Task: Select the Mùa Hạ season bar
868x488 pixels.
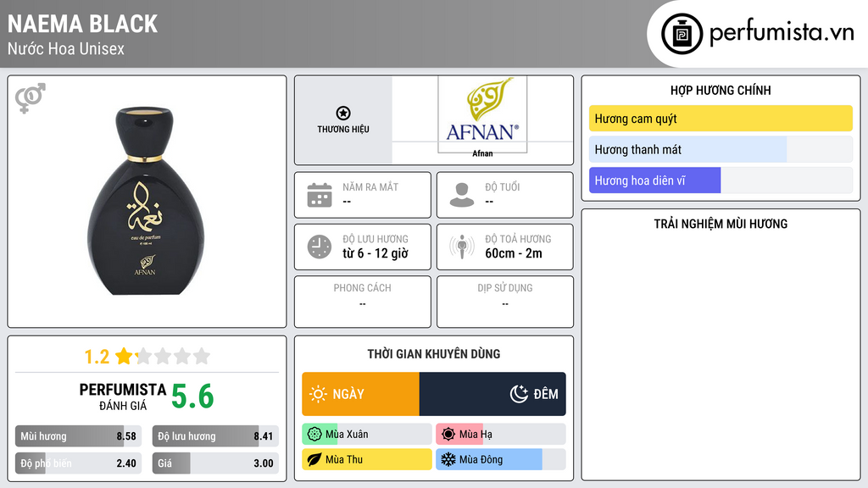Action: click(x=500, y=435)
